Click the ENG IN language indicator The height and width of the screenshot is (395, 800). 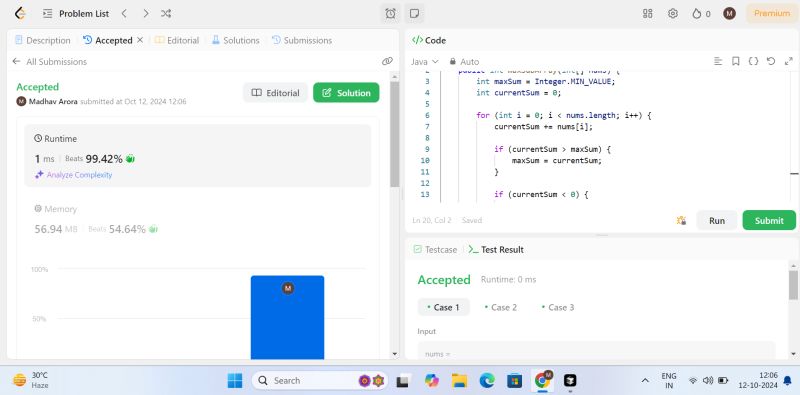pos(669,380)
